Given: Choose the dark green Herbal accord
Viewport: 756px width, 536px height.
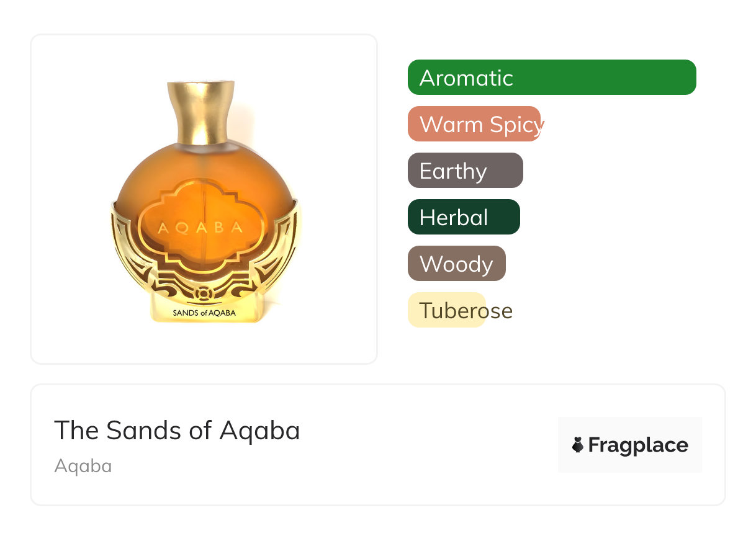Looking at the screenshot, I should 463,217.
